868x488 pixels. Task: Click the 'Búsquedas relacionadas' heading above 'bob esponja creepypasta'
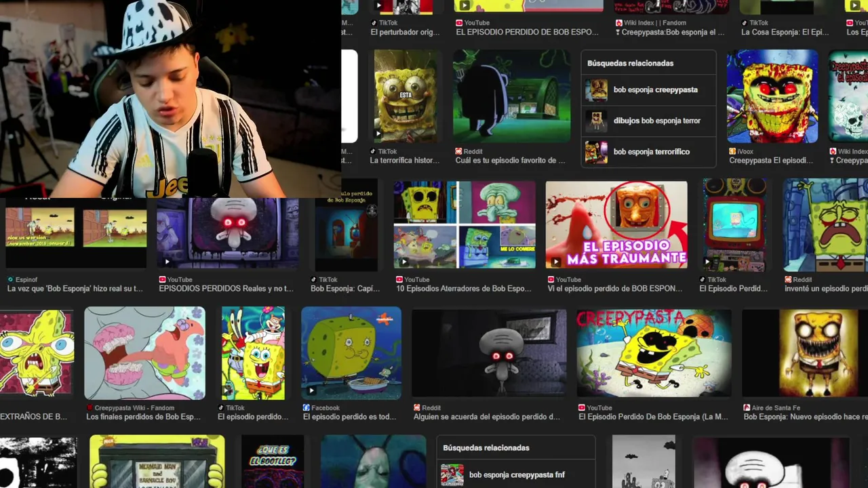[630, 63]
